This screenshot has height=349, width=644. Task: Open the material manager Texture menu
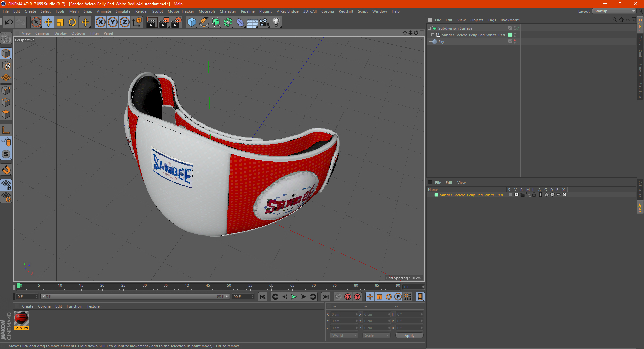click(93, 306)
